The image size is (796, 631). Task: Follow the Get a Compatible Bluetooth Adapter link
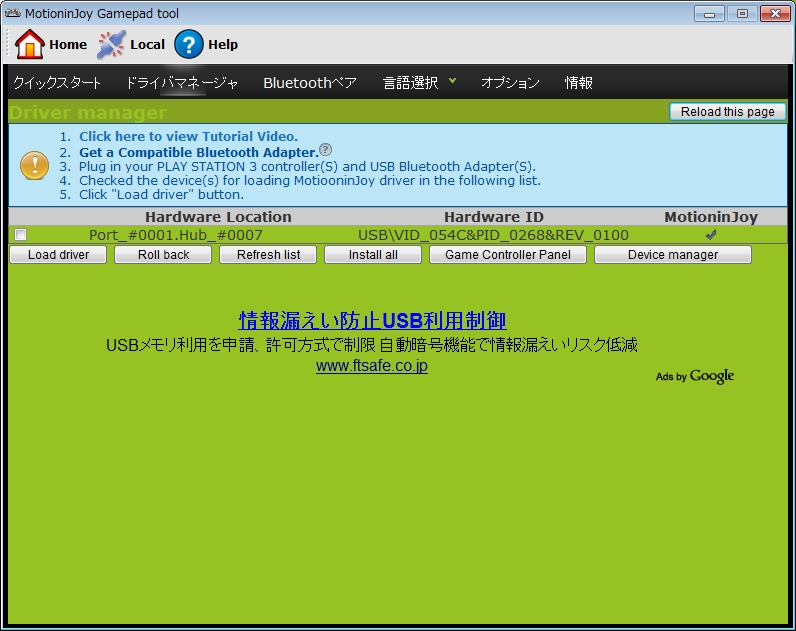click(x=199, y=152)
